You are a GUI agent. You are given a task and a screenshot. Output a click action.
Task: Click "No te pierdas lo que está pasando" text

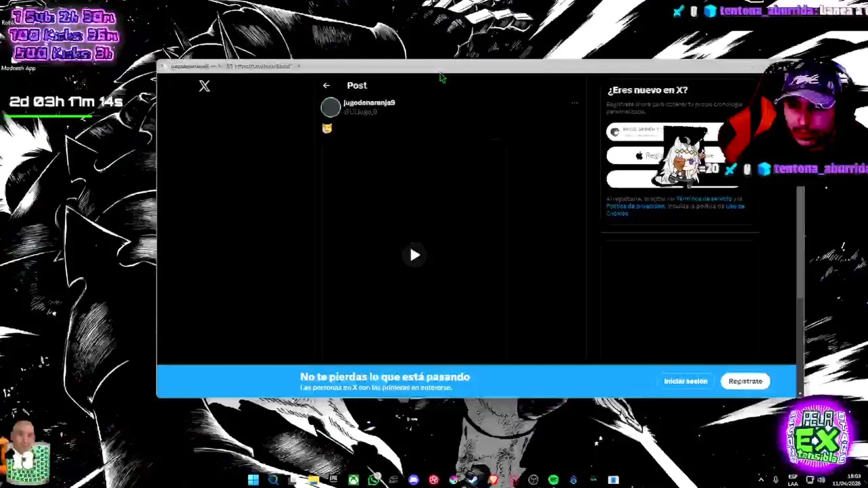(384, 377)
